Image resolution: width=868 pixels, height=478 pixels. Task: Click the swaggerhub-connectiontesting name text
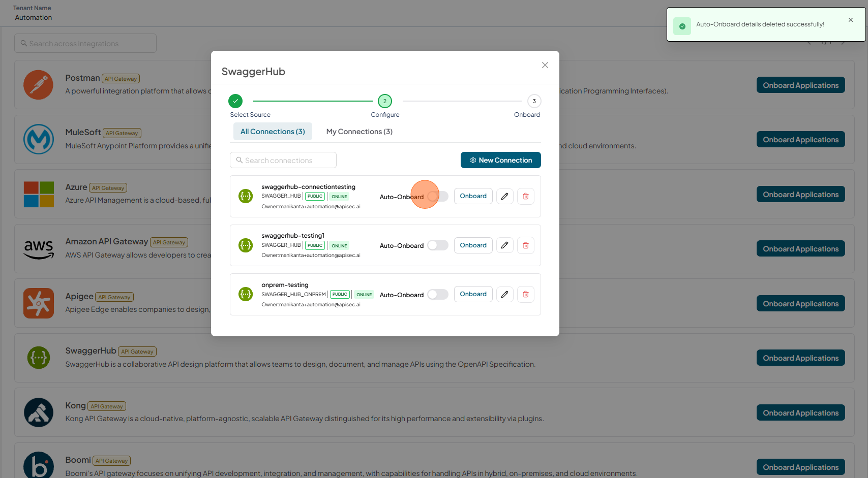[309, 187]
